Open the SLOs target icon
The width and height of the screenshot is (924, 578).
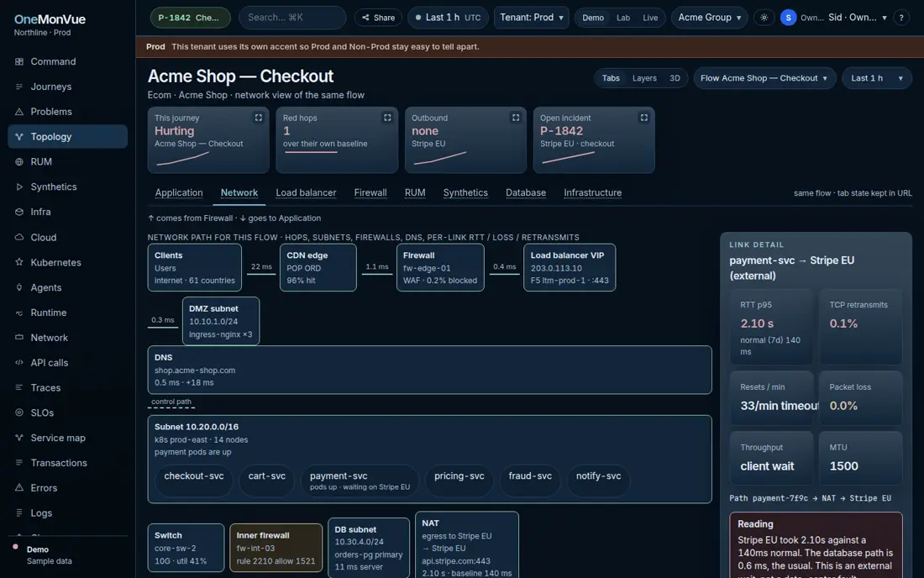tap(18, 412)
